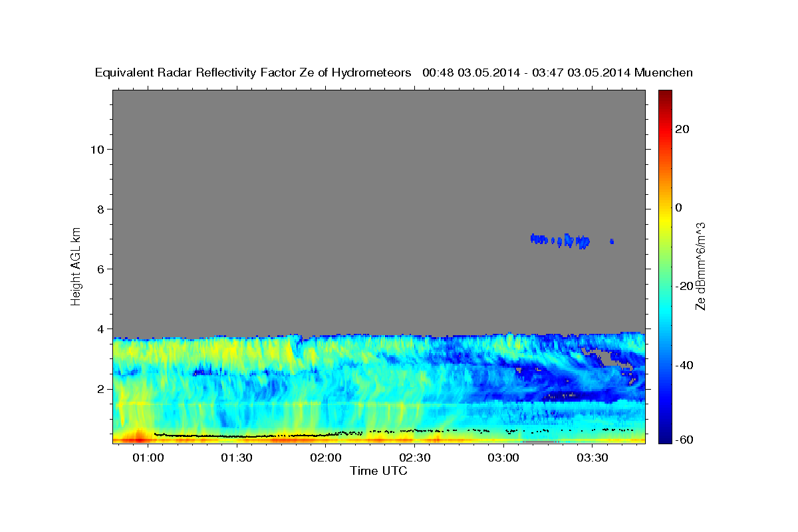Click the plot title starting "Equivalent Radar Reflectivity Factor"

click(x=394, y=72)
